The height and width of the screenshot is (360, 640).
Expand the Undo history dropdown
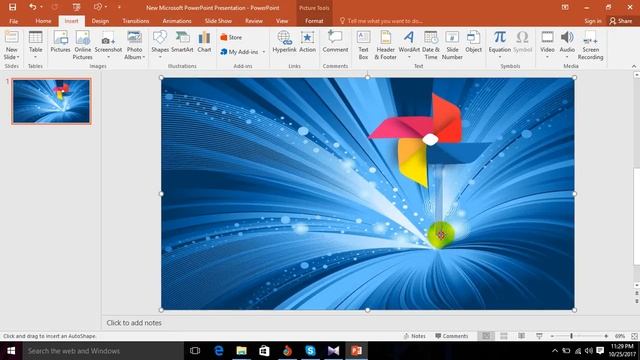point(41,7)
